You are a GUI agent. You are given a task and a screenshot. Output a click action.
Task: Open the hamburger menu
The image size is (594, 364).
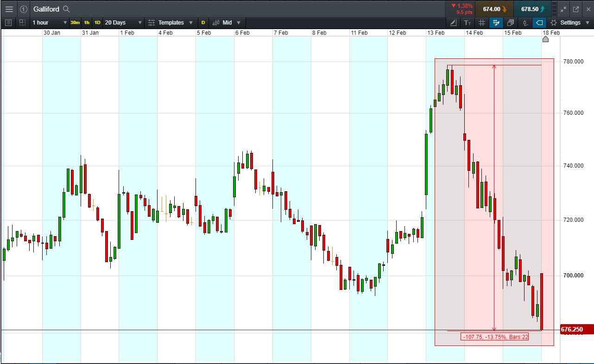click(x=9, y=9)
